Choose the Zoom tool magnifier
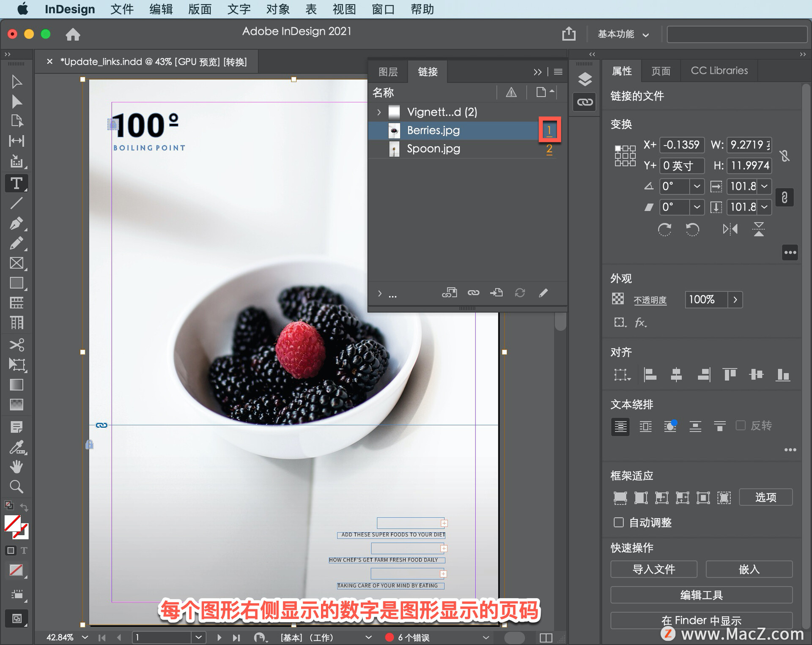The image size is (812, 645). tap(16, 487)
